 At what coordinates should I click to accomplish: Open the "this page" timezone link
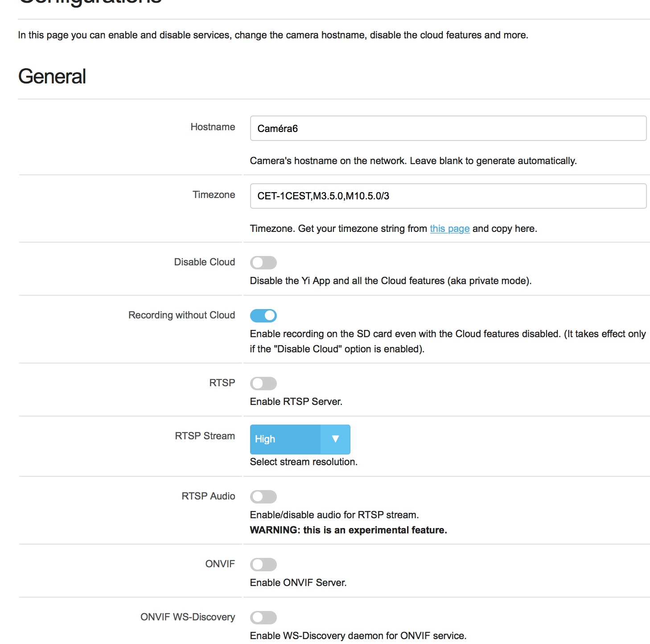point(449,229)
